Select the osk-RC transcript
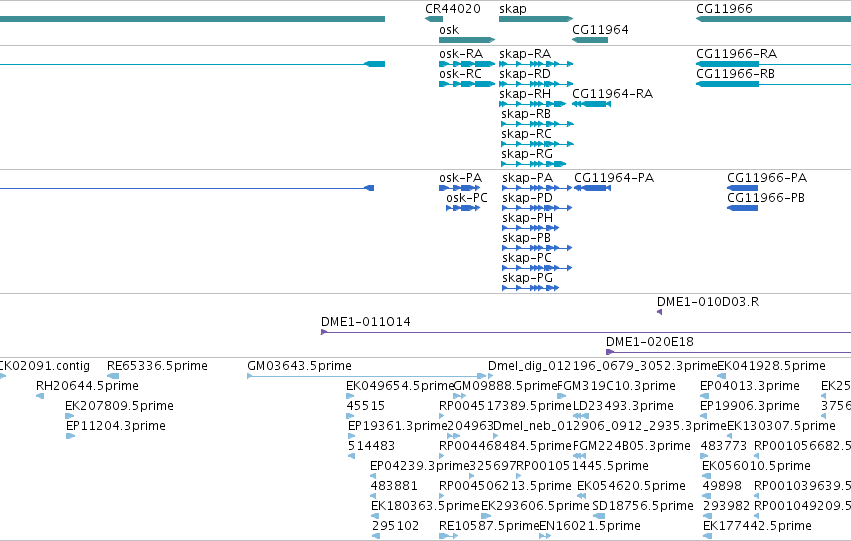Image resolution: width=851 pixels, height=541 pixels. tap(467, 84)
